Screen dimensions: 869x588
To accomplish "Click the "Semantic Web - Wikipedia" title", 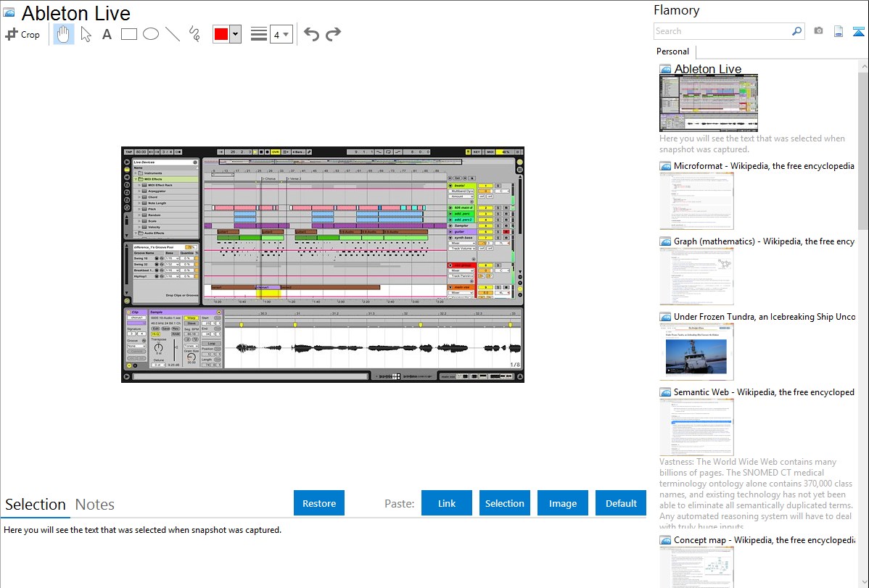I will (764, 392).
